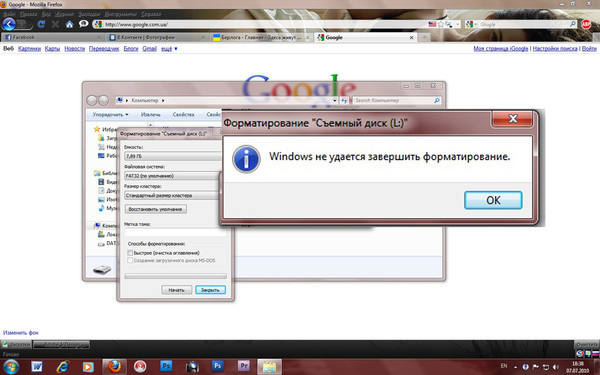Expand the ещё dropdown on Google
Viewport: 600px width, 375px height.
point(169,49)
